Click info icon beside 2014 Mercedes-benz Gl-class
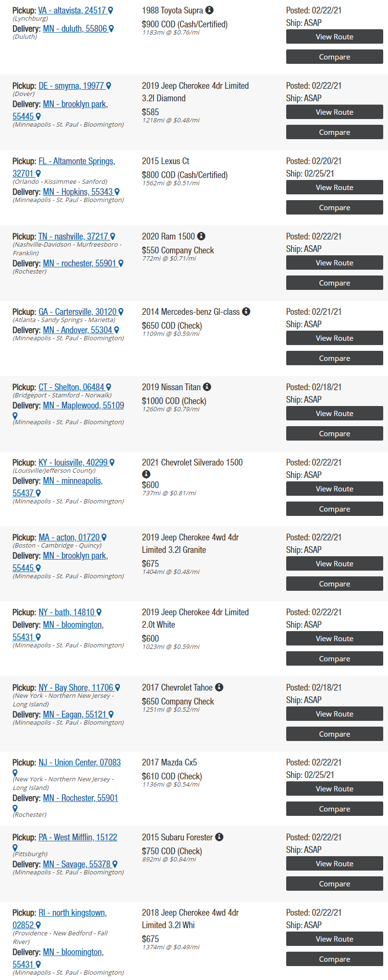Image resolution: width=388 pixels, height=980 pixels. [x=246, y=311]
